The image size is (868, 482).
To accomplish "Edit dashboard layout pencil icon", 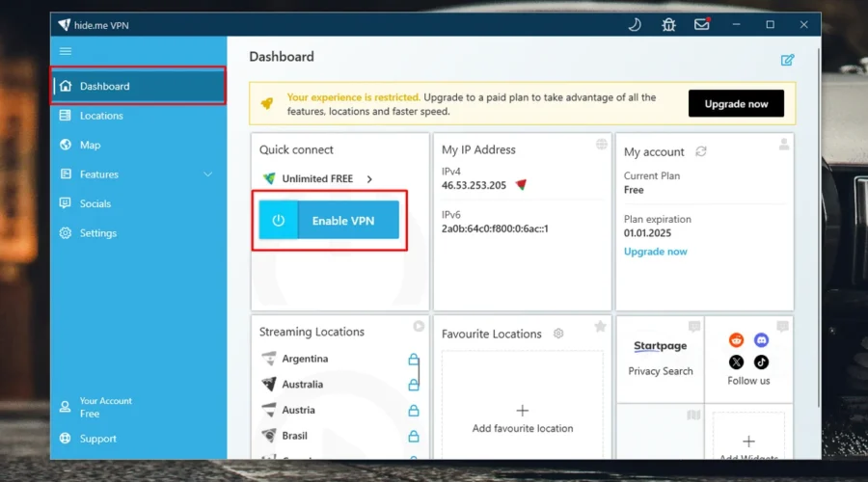I will [787, 60].
